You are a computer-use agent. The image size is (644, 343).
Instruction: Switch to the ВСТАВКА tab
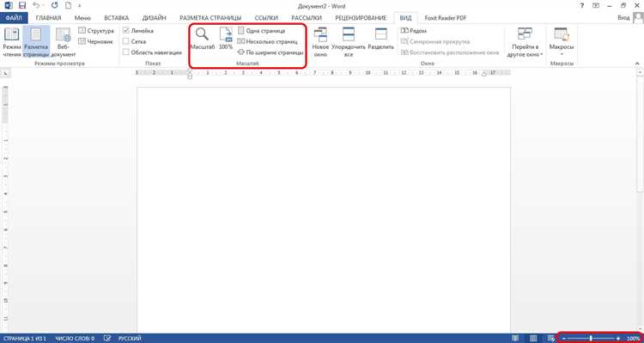coord(116,18)
